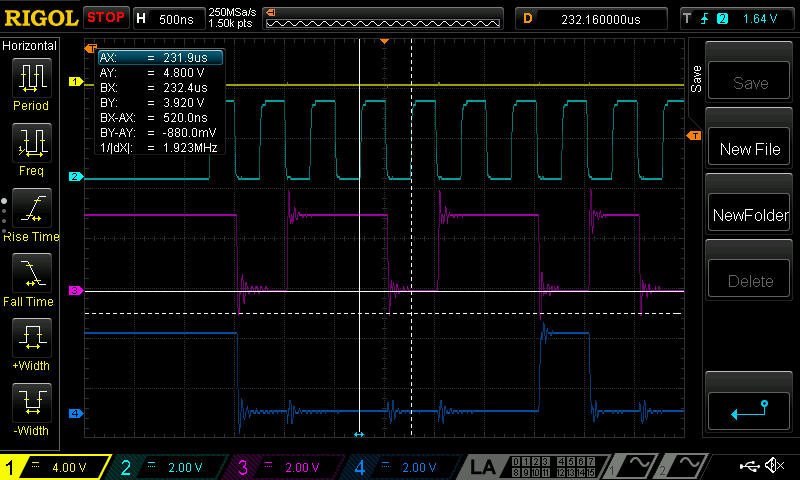The image size is (800, 480).
Task: Select the +Width measurement icon
Action: 32,338
